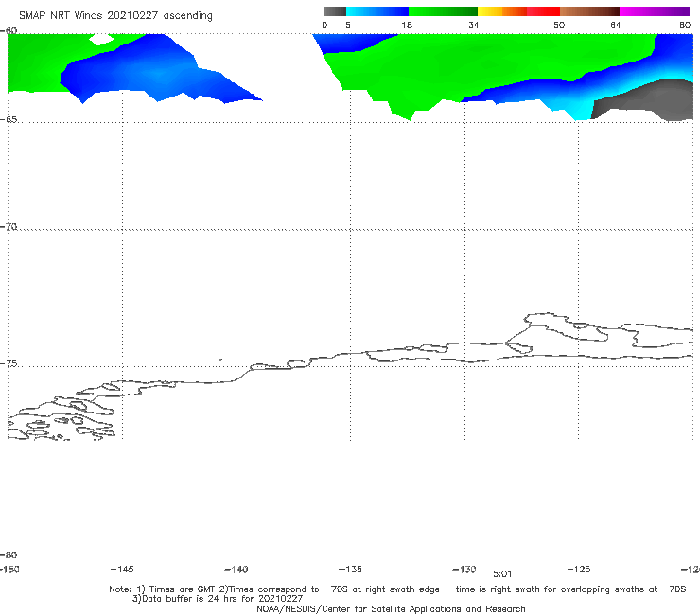The height and width of the screenshot is (615, 700).
Task: Click the longitude label "-150"
Action: pos(9,569)
